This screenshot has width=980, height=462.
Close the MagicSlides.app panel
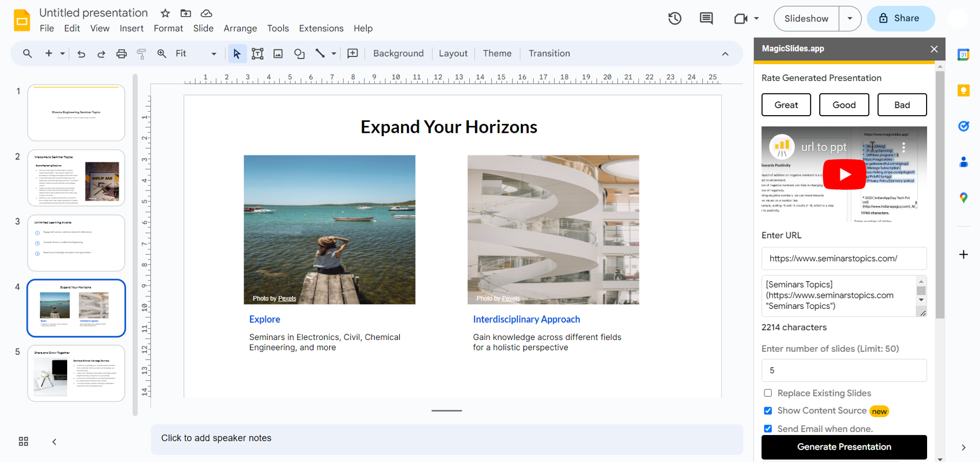pyautogui.click(x=934, y=49)
